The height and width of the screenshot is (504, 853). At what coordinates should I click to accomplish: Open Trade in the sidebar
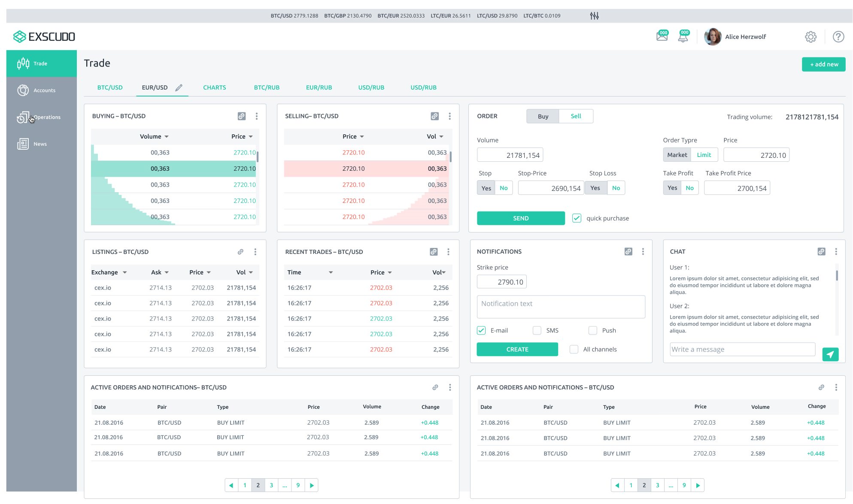pos(42,63)
